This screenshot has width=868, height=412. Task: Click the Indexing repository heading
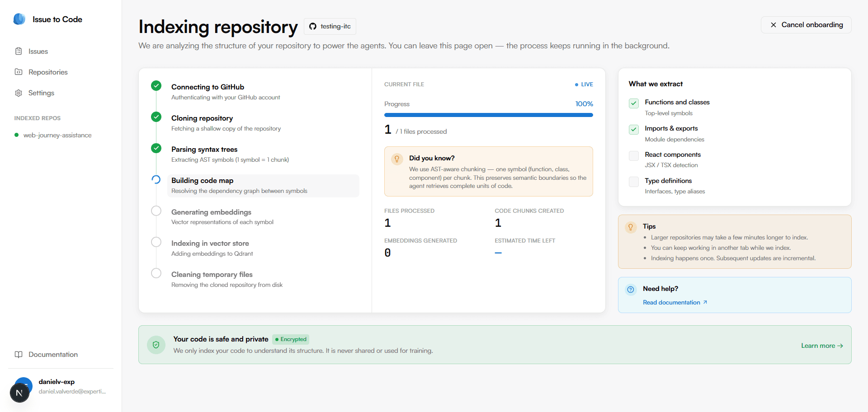click(x=218, y=27)
